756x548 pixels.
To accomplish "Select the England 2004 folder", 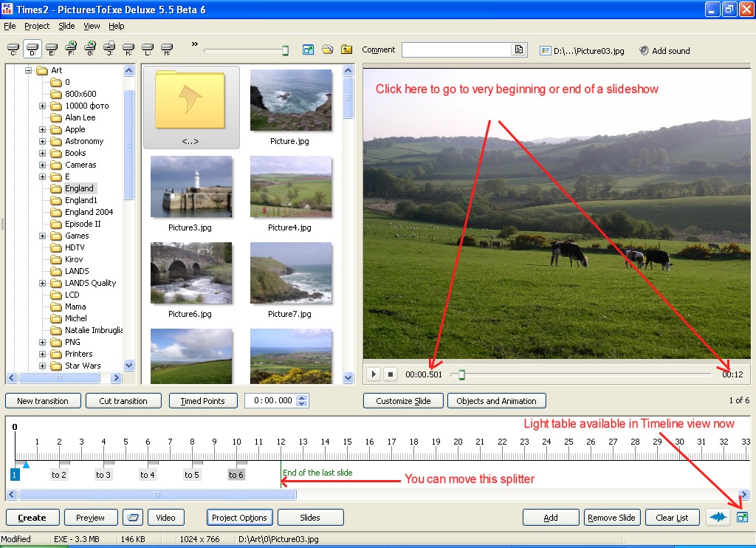I will coord(89,212).
